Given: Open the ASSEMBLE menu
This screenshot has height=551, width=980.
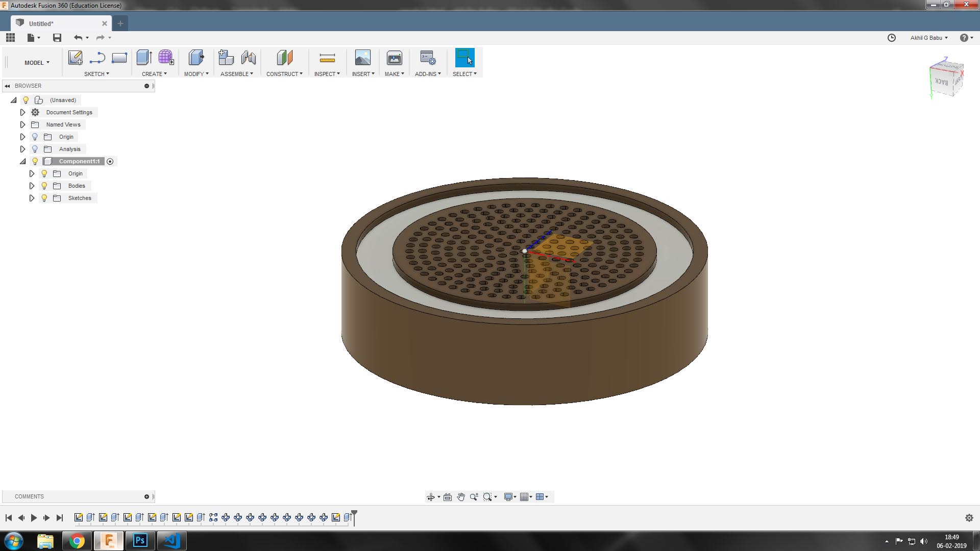Looking at the screenshot, I should (236, 74).
